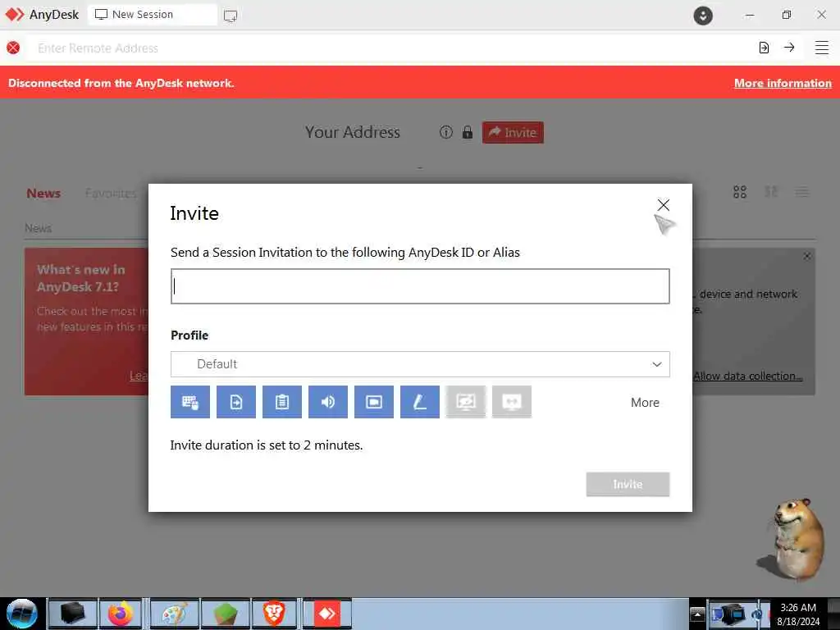
Task: Toggle screen recording permission
Action: click(x=374, y=402)
